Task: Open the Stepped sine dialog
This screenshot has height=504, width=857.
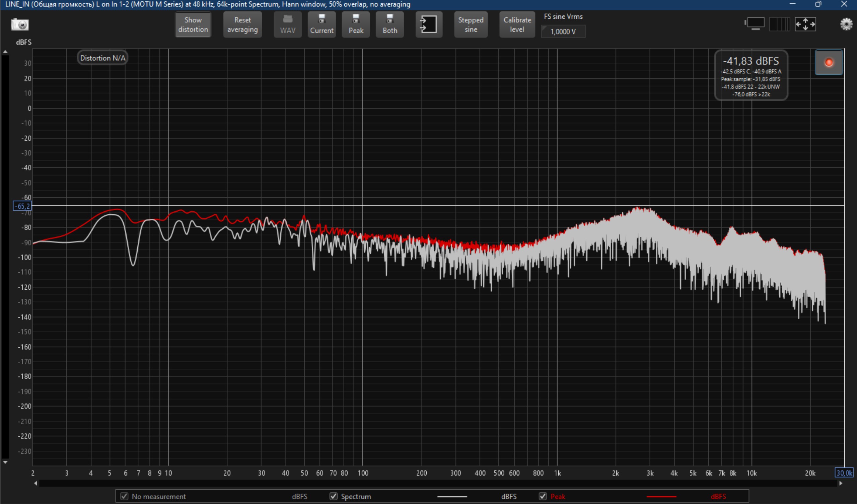Action: click(470, 24)
